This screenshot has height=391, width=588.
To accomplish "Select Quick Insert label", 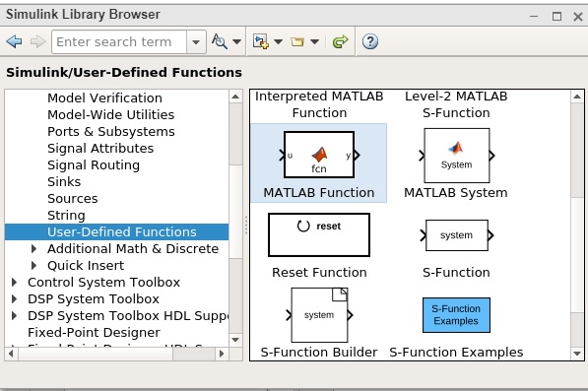I will click(86, 265).
